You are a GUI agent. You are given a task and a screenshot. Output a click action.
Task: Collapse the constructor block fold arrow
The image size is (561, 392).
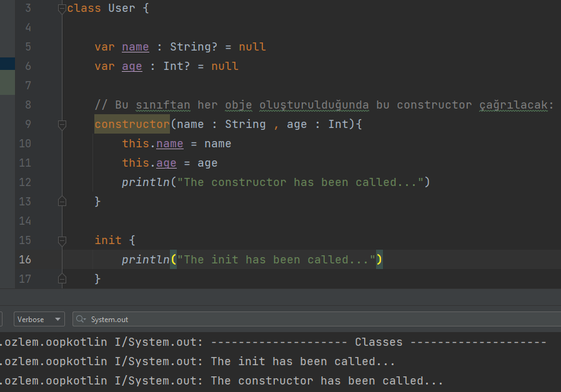click(x=61, y=124)
